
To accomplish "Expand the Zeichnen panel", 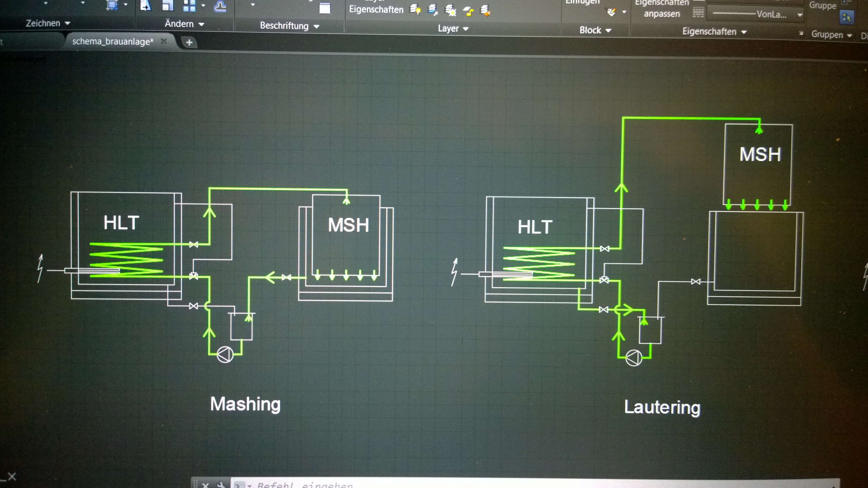I will (48, 23).
